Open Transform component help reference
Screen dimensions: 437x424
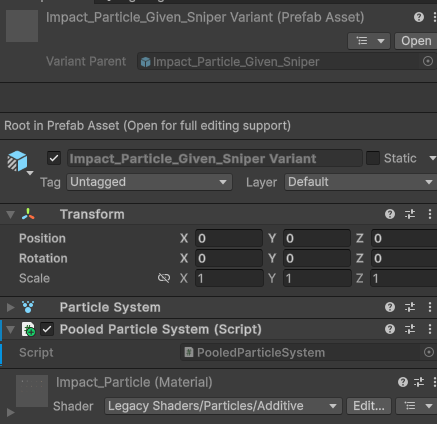tap(390, 214)
